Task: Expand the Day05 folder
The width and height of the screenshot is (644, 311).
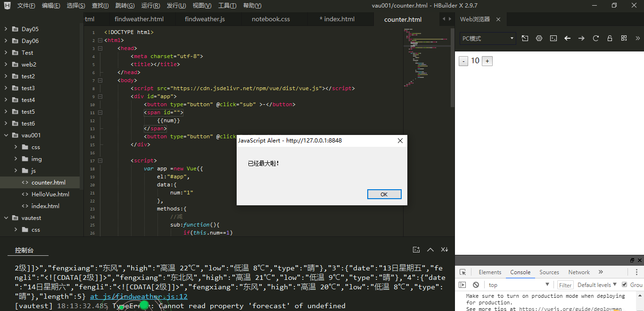Action: 6,29
